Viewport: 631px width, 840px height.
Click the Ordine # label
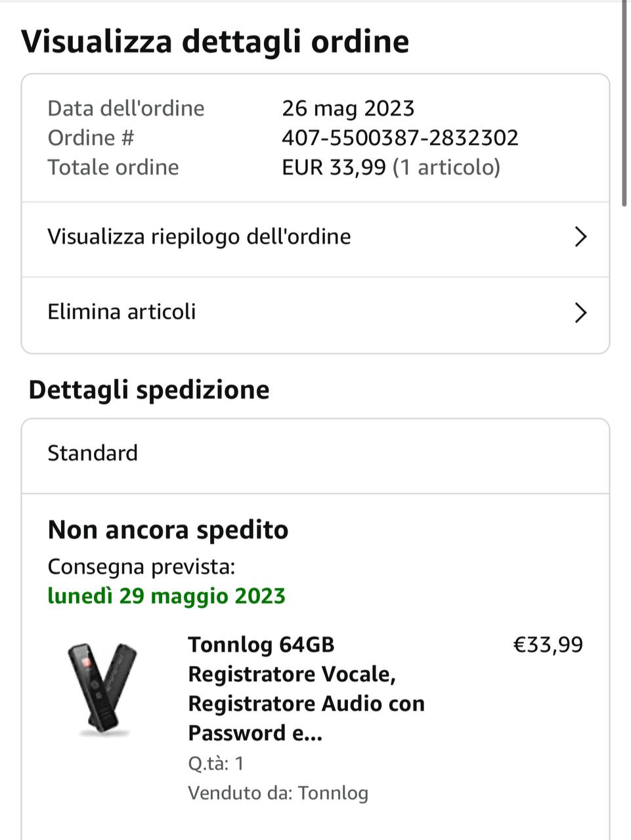91,138
